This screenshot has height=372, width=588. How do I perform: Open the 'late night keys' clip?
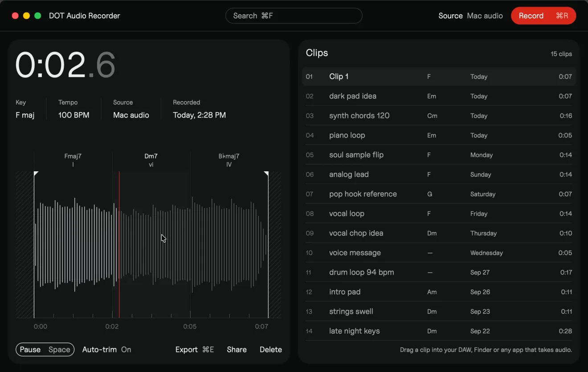click(439, 331)
